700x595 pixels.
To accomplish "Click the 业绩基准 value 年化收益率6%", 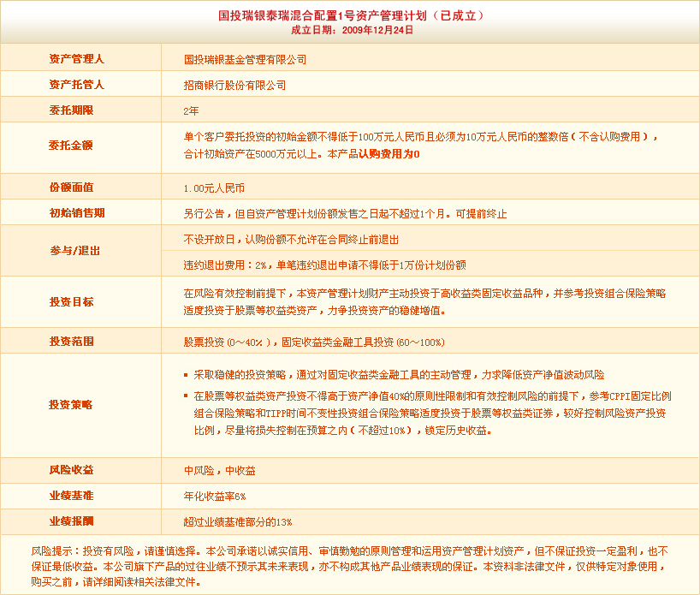I will pyautogui.click(x=214, y=497).
